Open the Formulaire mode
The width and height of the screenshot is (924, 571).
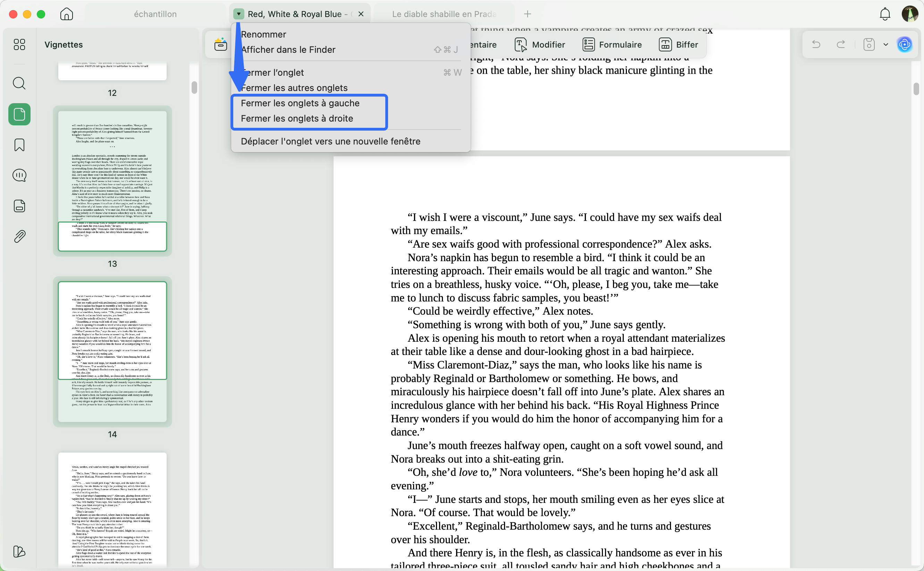click(x=612, y=44)
